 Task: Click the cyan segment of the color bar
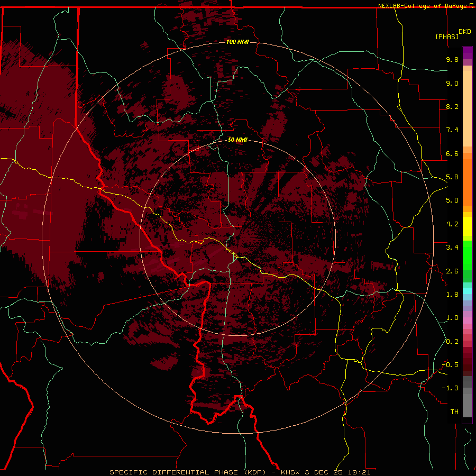coord(467,291)
